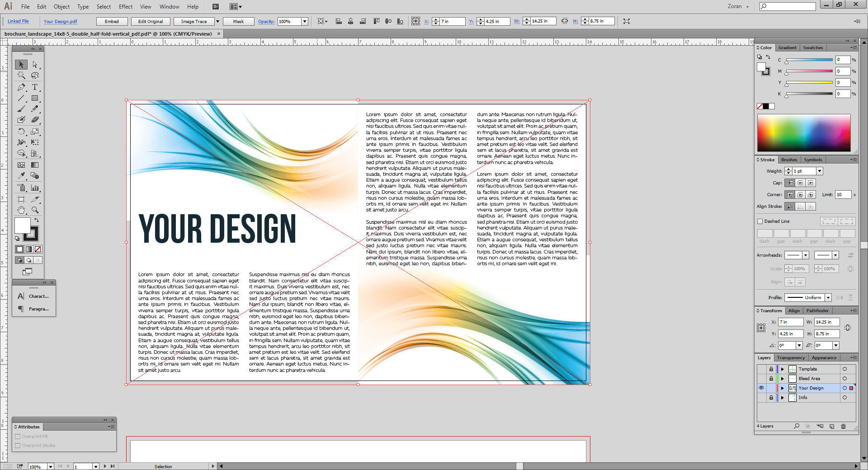Click the X position field in Transform panel
This screenshot has width=868, height=470.
(x=790, y=322)
